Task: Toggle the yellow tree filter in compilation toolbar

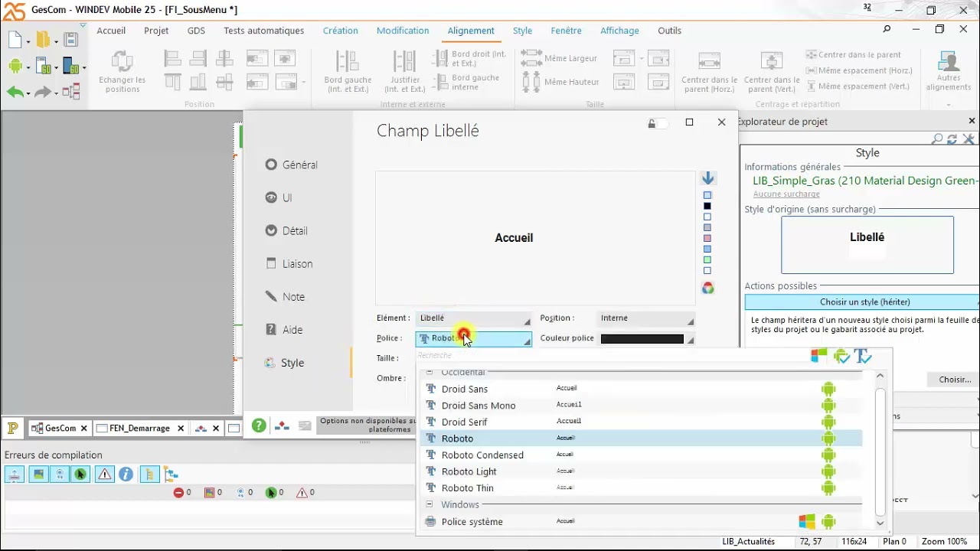Action: pos(149,474)
